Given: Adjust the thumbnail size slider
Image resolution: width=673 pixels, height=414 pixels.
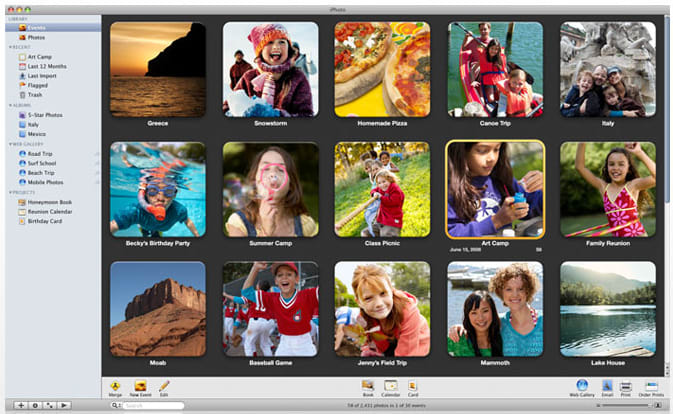Looking at the screenshot, I should pos(626,405).
